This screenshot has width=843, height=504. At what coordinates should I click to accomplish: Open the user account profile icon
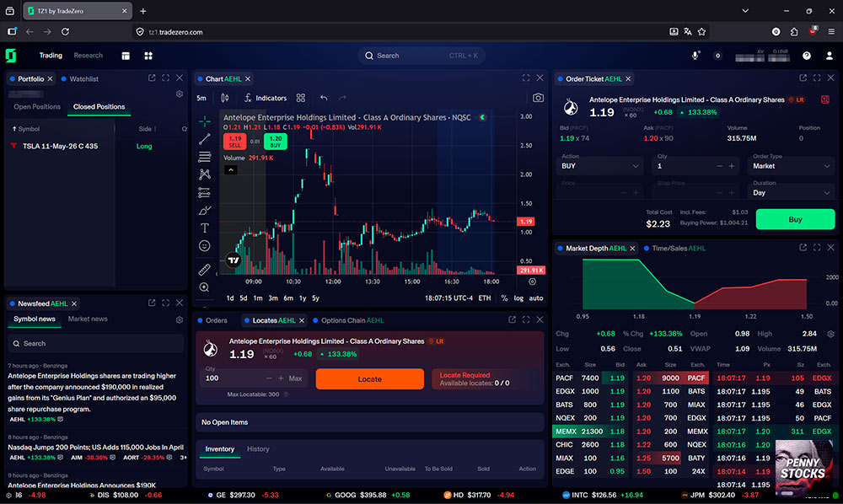829,56
